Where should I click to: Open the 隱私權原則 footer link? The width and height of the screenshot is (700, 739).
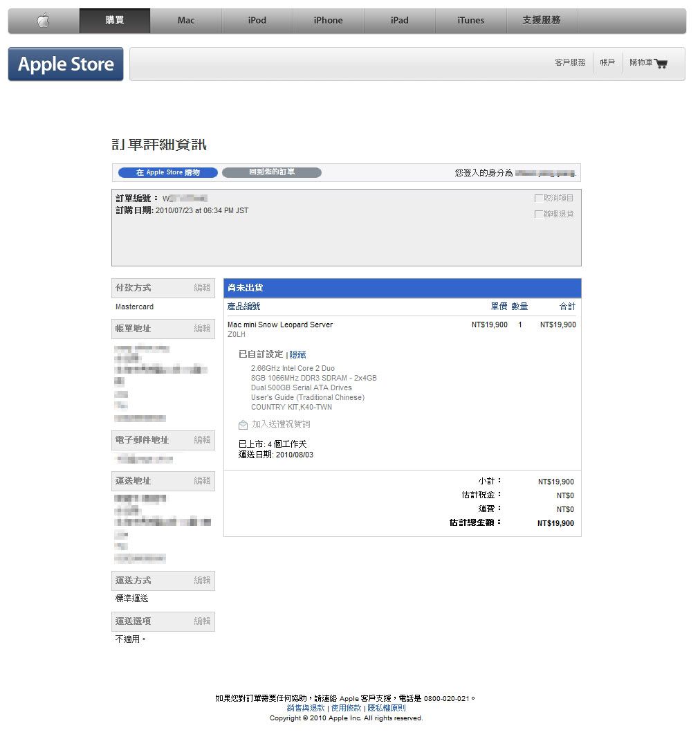387,708
